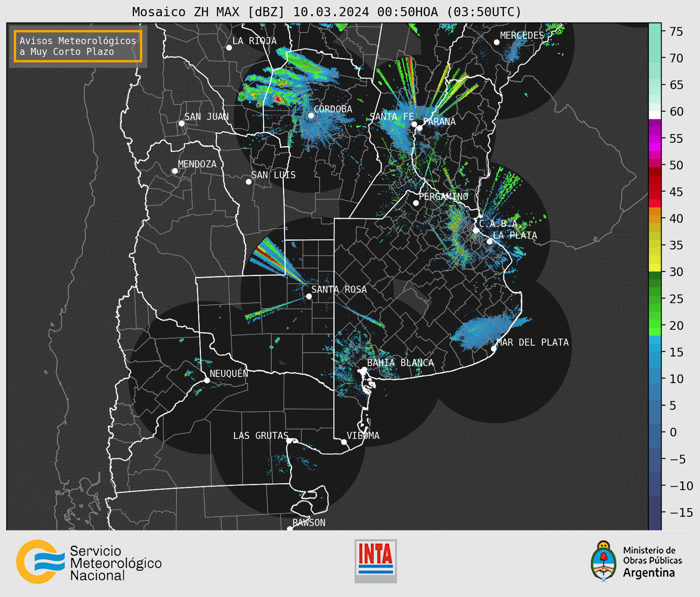Click the 0 dBZ label on the scale
The height and width of the screenshot is (597, 700).
click(x=673, y=433)
